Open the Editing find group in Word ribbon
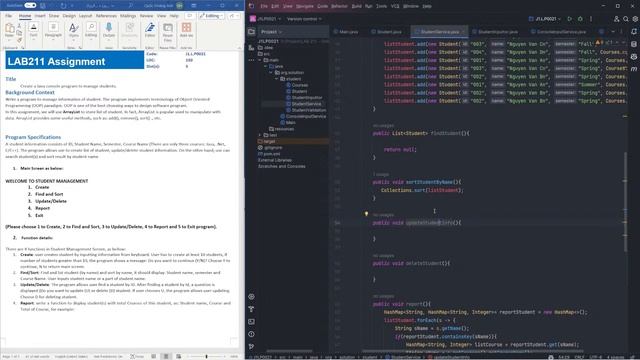 tap(91, 31)
